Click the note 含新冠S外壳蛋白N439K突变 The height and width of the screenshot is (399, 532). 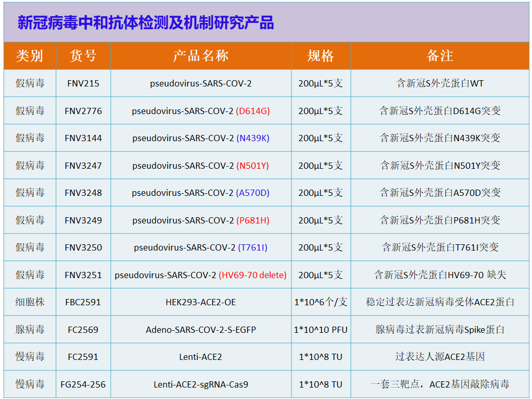click(440, 138)
